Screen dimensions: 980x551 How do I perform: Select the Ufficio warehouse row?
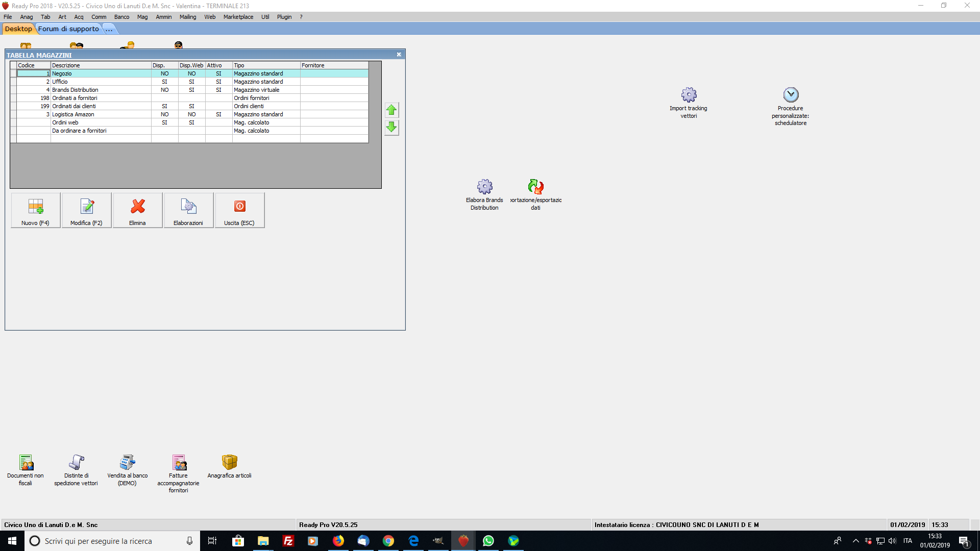coord(189,82)
